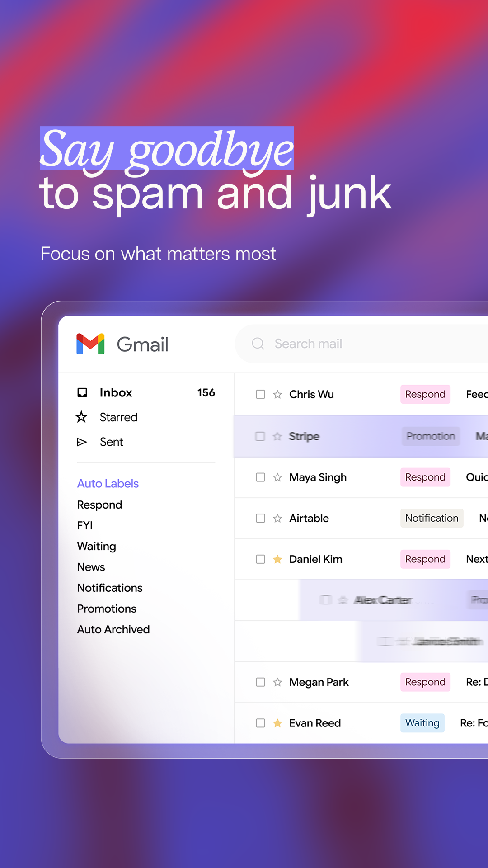Star the Stripe email
This screenshot has width=488, height=868.
(x=277, y=436)
